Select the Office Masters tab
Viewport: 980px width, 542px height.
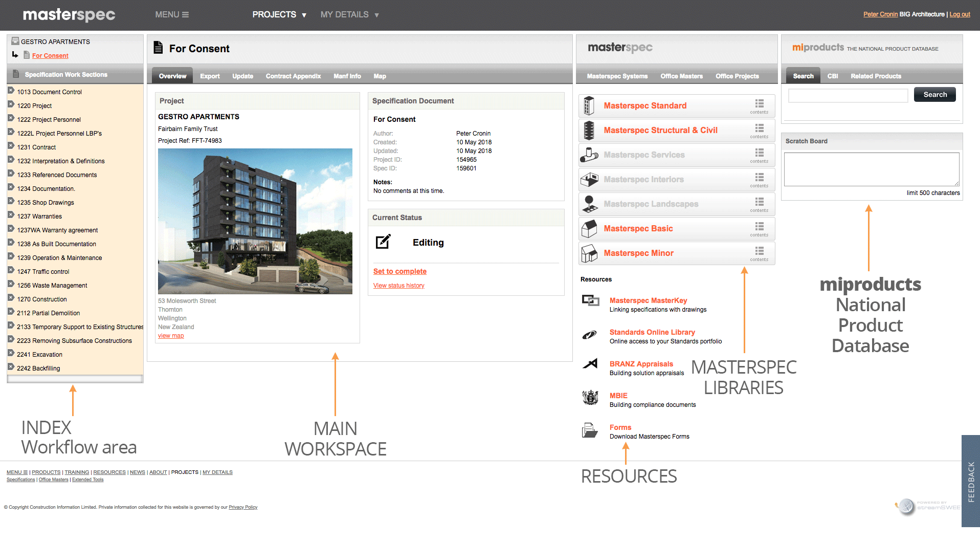681,76
